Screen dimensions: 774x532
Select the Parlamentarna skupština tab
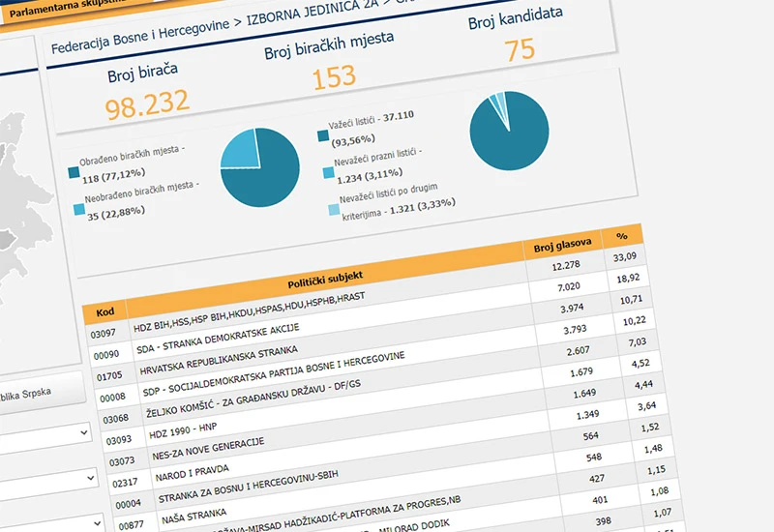62,9
